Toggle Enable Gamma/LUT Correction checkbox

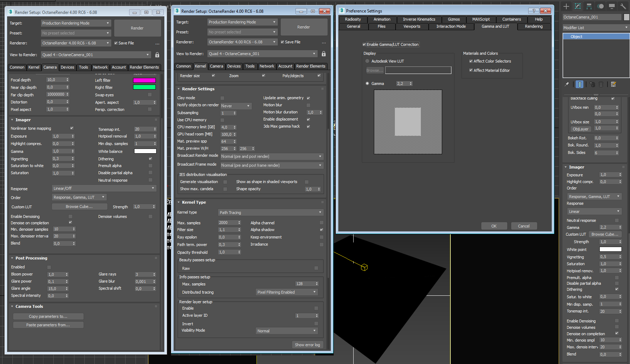point(364,44)
